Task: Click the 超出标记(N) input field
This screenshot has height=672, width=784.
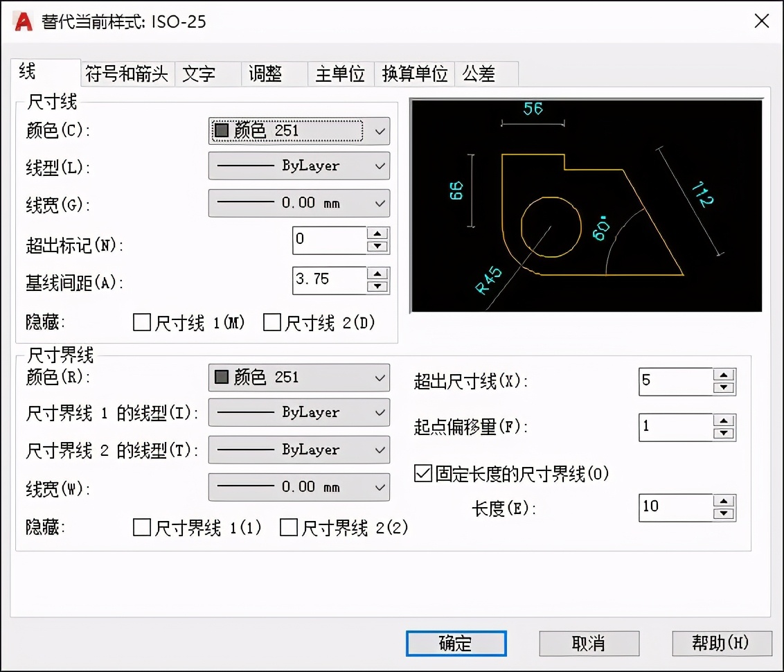Action: [330, 240]
